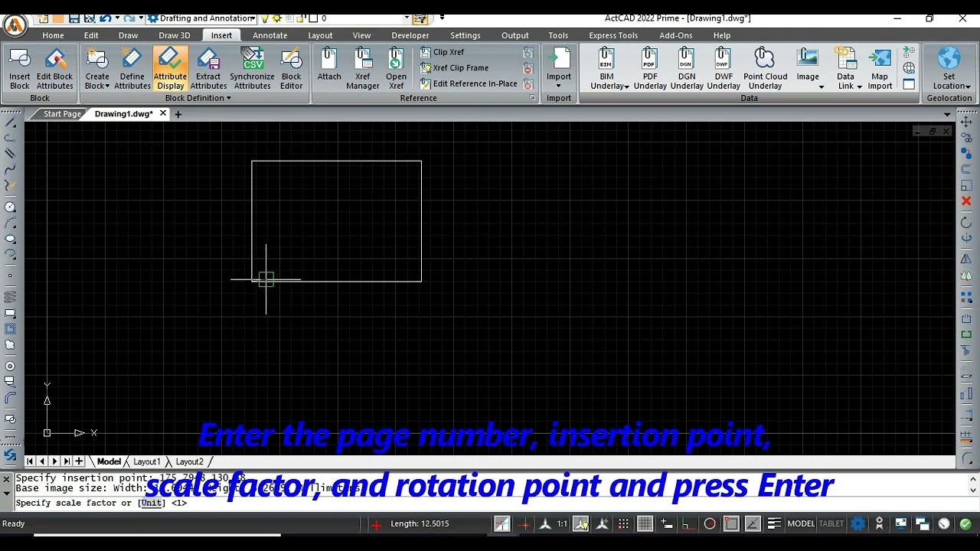Open the Image dropdown arrow
Image resolution: width=980 pixels, height=551 pixels.
point(822,86)
